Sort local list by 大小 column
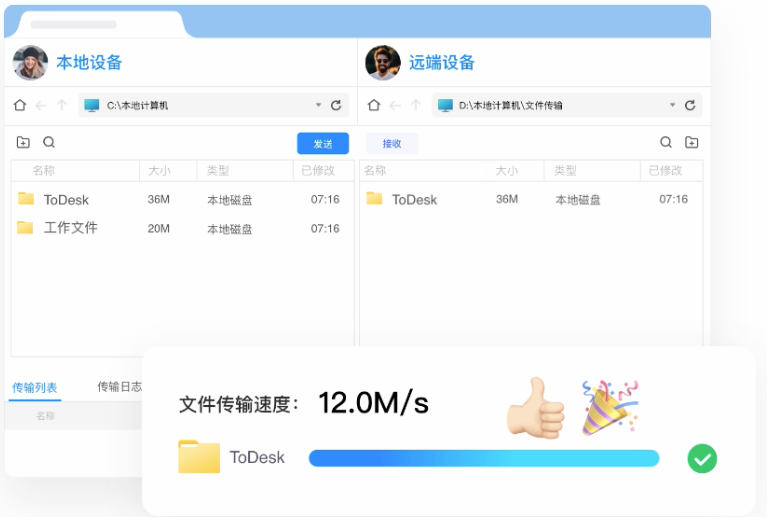Screen dimensions: 776x518 click(x=159, y=171)
